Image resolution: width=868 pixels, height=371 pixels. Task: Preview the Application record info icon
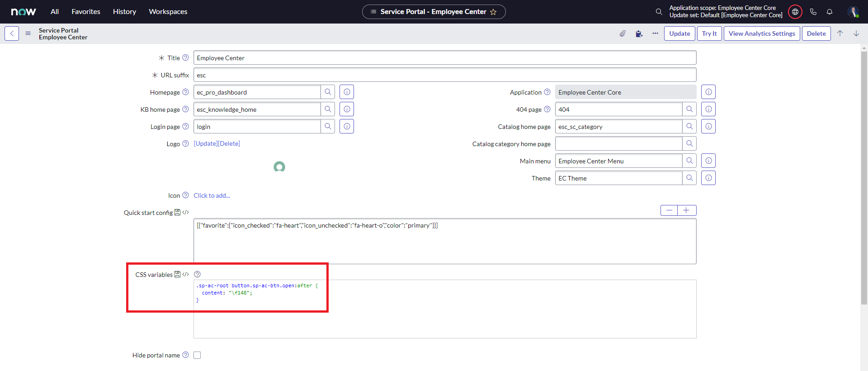click(x=708, y=92)
